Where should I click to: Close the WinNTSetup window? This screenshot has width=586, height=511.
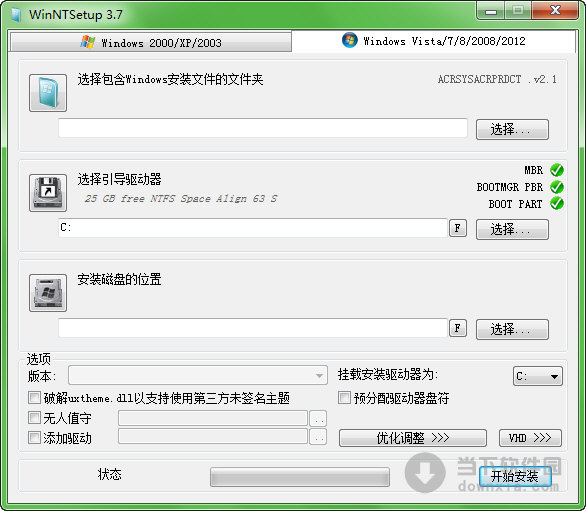click(x=555, y=10)
